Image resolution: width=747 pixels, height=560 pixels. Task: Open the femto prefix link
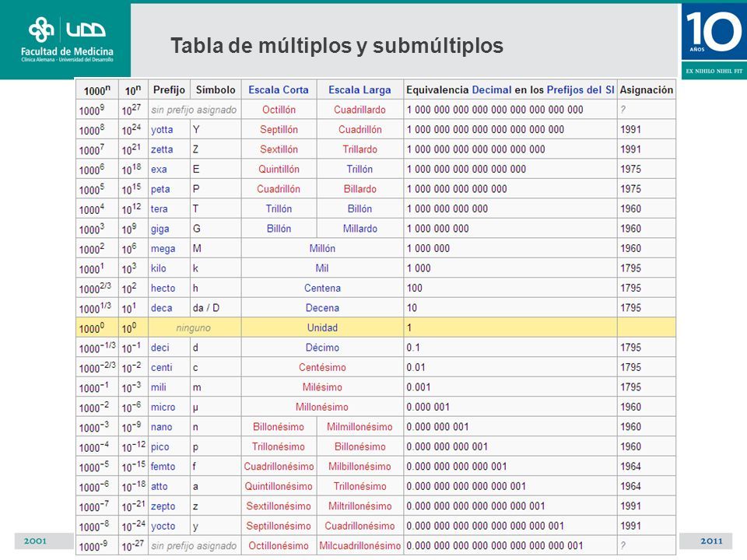(163, 467)
